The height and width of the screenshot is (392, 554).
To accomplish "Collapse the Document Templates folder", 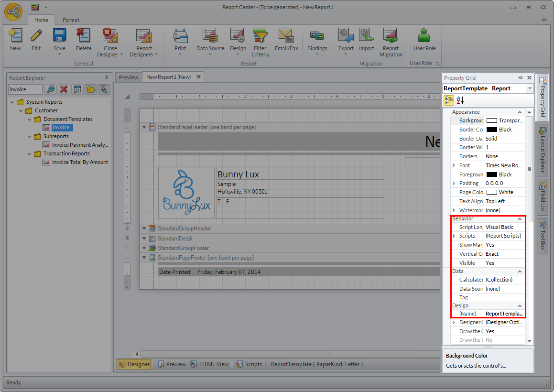I will (30, 119).
